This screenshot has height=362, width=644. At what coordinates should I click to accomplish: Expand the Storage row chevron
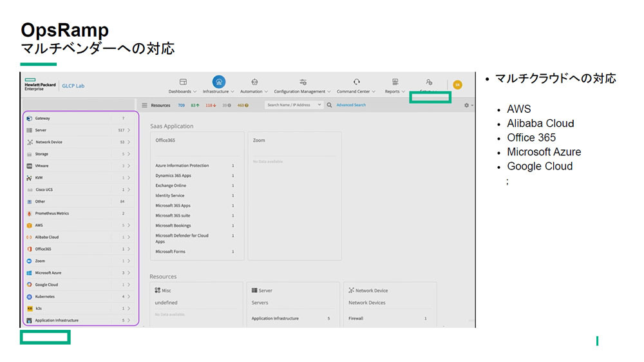tap(129, 154)
